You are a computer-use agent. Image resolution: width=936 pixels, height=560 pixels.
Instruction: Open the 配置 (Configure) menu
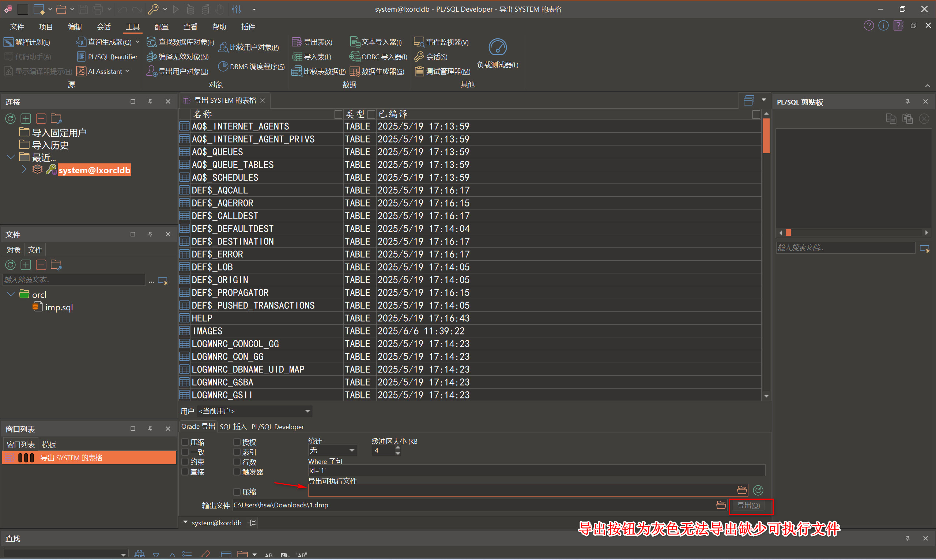[x=161, y=27]
